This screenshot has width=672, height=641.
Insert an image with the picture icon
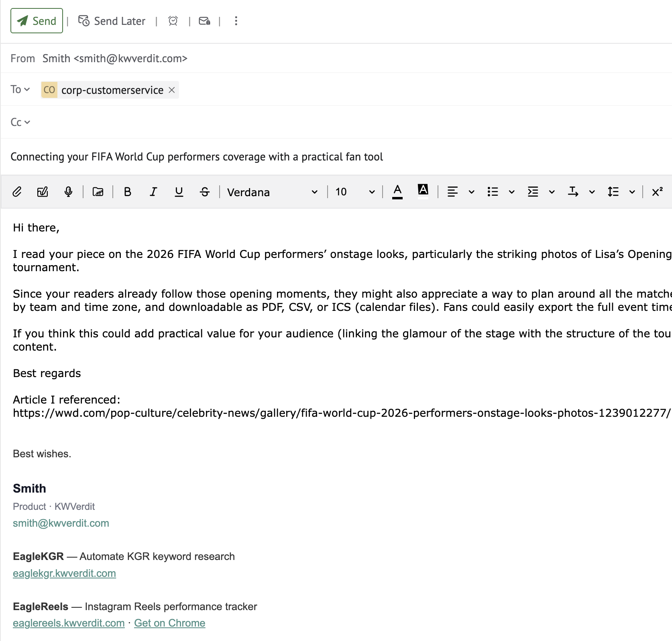(x=98, y=192)
